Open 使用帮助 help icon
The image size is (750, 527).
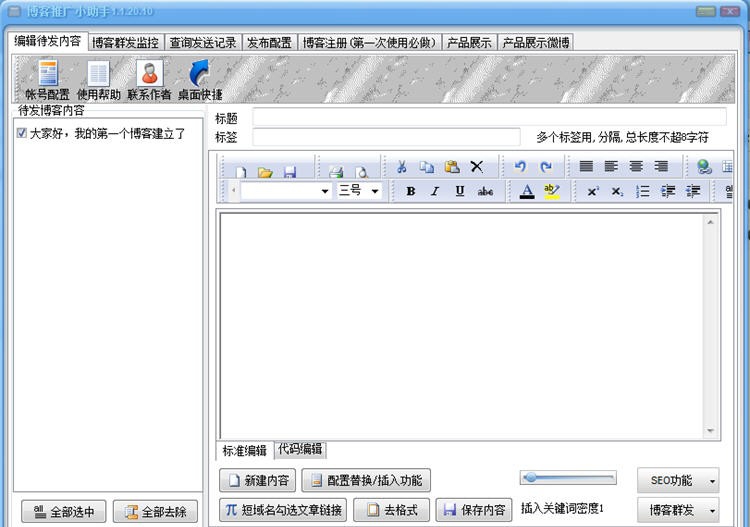pyautogui.click(x=99, y=79)
